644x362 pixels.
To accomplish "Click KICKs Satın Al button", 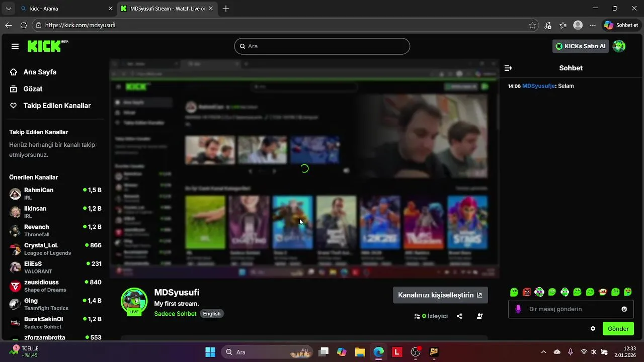I will [581, 46].
